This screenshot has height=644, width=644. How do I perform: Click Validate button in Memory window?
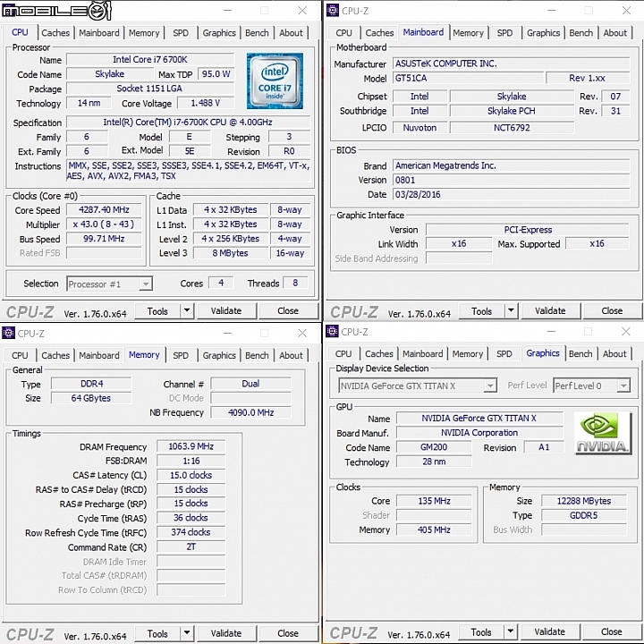tap(226, 633)
